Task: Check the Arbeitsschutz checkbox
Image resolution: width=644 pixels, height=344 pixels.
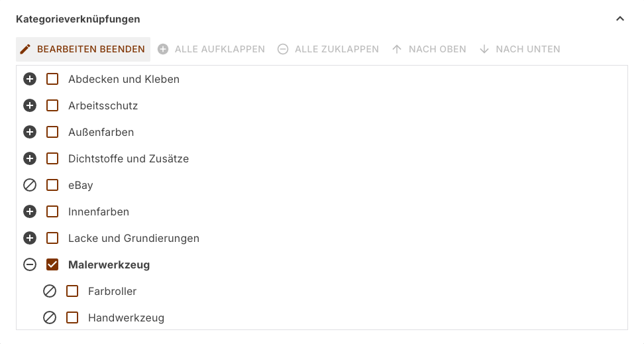Action: coord(52,105)
